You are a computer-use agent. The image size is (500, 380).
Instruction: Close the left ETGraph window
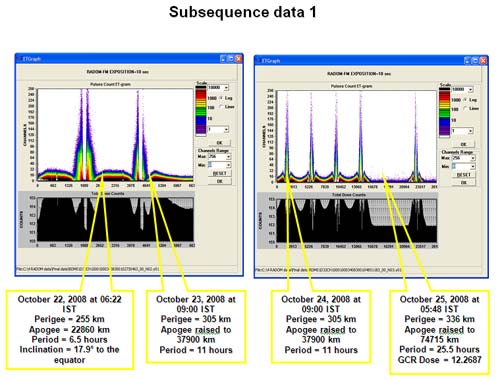(239, 59)
